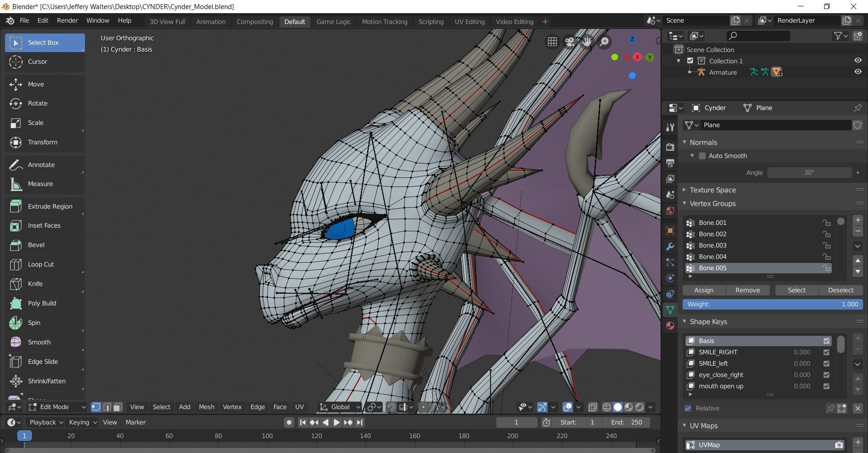
Task: Open the Mesh menu in viewport header
Action: (x=207, y=407)
